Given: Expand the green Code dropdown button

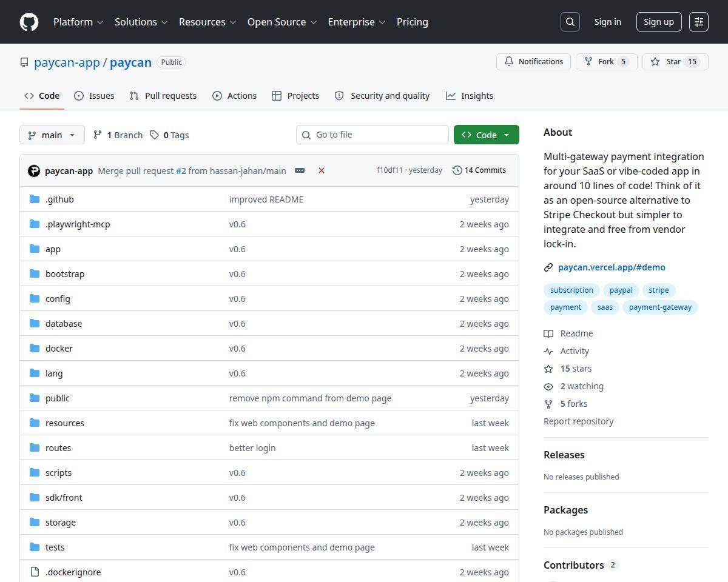Looking at the screenshot, I should pyautogui.click(x=487, y=135).
